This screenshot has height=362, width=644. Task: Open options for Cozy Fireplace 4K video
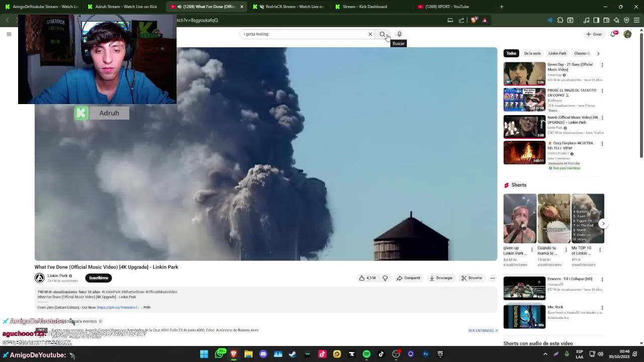coord(602,143)
